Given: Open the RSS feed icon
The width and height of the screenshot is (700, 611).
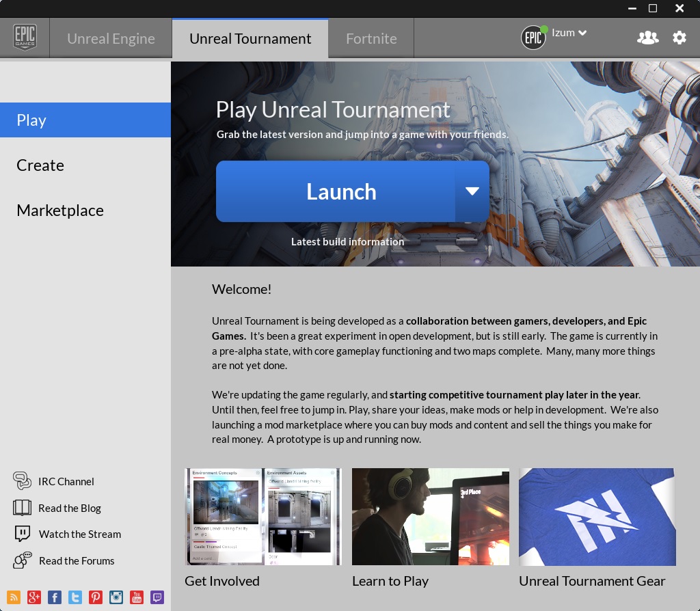Looking at the screenshot, I should [14, 597].
